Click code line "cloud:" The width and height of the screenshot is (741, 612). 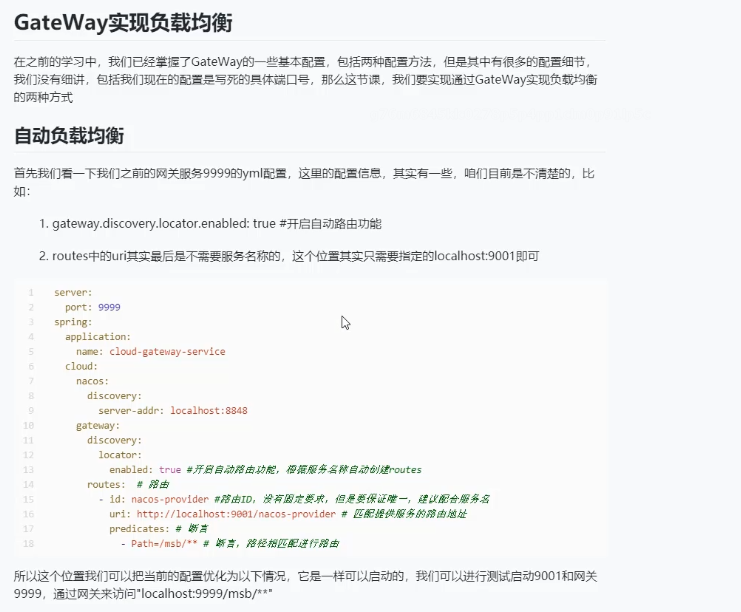click(x=81, y=366)
